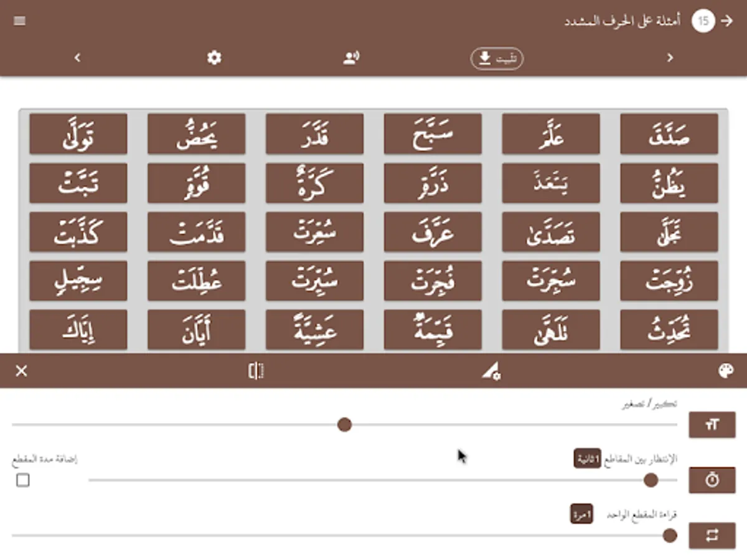Play the word سِجِّيلٍ
747x560 pixels.
click(x=78, y=281)
